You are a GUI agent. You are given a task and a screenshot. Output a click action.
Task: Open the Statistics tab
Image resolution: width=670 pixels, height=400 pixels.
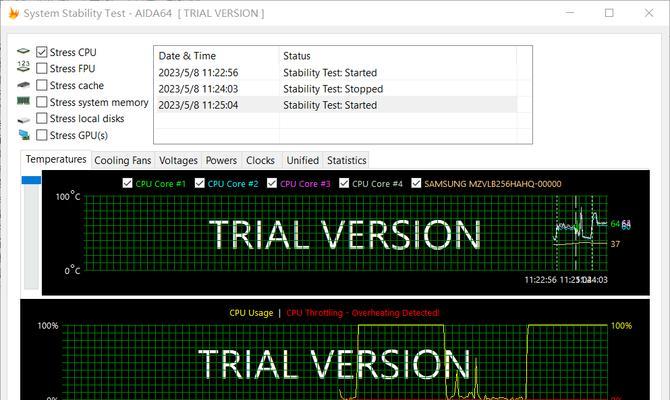347,160
